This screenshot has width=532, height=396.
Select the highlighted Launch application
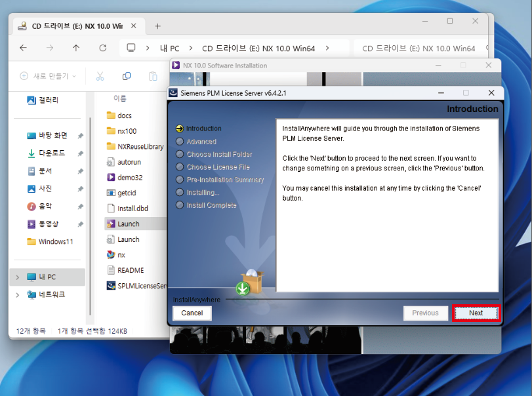pos(135,224)
